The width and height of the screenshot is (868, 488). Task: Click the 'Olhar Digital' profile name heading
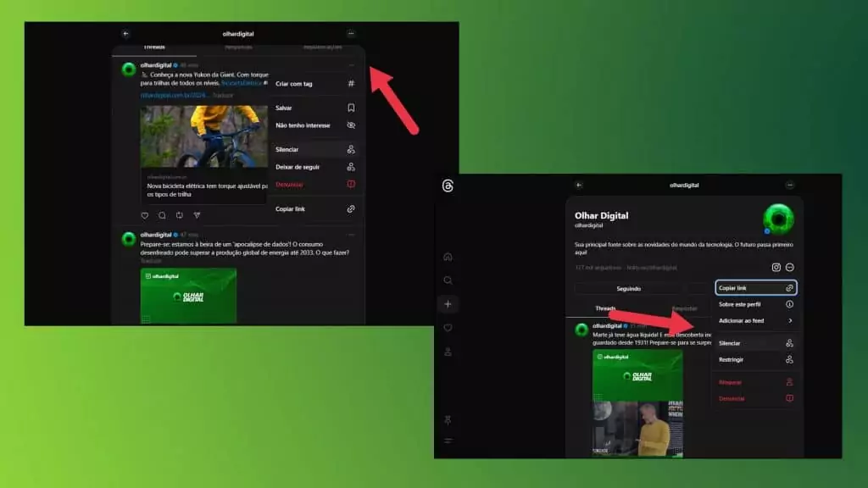tap(601, 216)
